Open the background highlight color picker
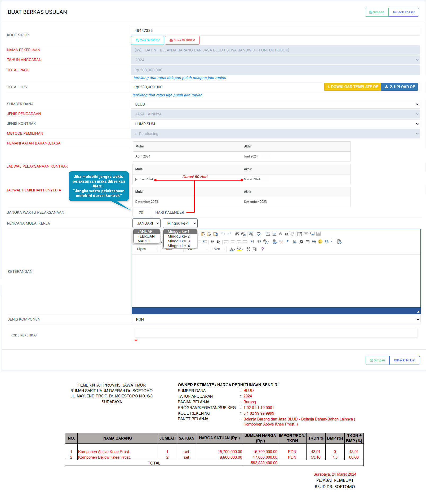Screen dimensions: 426x504 [240, 249]
